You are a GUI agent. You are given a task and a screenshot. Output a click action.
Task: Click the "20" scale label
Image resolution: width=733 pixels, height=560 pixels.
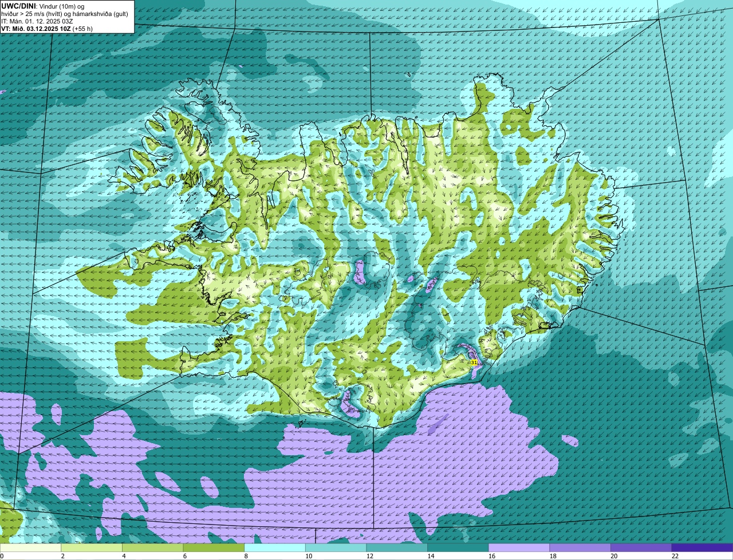click(614, 556)
